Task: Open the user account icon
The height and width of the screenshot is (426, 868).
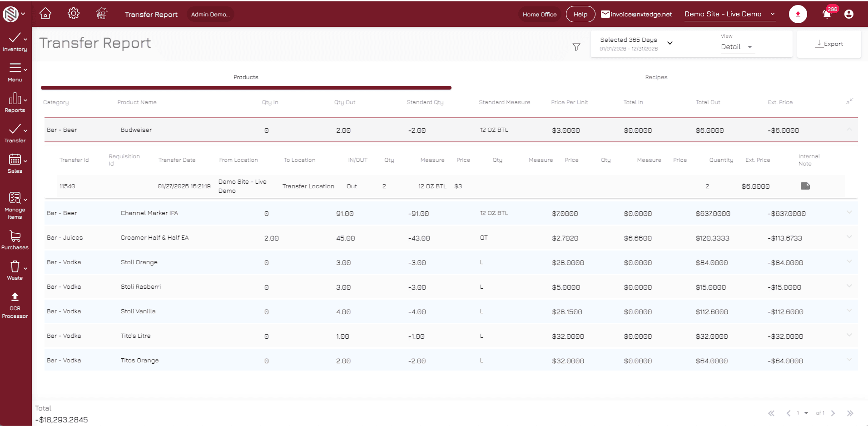Action: point(849,14)
